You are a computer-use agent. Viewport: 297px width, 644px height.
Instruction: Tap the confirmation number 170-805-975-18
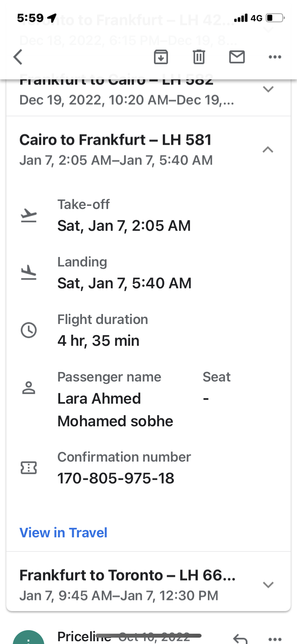[x=116, y=478]
